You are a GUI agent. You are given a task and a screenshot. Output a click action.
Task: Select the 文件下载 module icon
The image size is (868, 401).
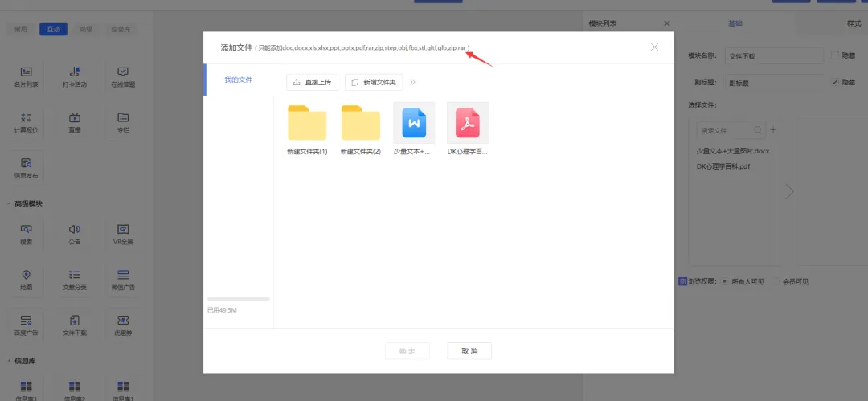[x=75, y=320]
